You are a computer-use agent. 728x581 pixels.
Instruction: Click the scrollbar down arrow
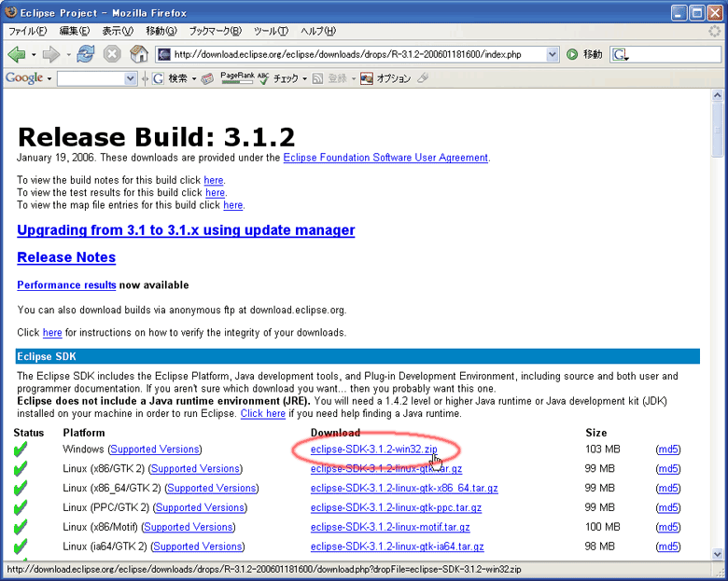[x=718, y=554]
